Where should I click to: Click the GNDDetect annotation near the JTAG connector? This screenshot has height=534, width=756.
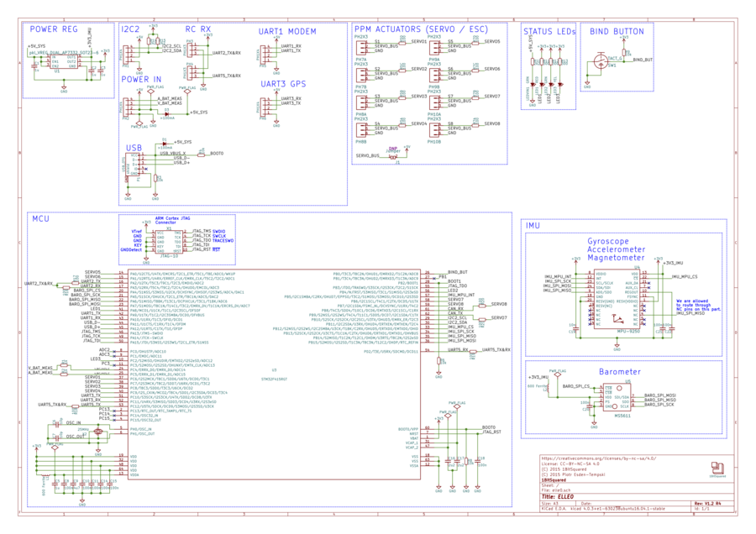click(x=131, y=249)
